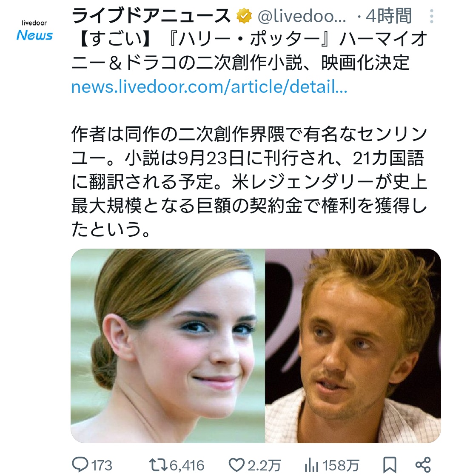This screenshot has height=476, width=450.
Task: Open the livedoor News profile avatar
Action: pyautogui.click(x=34, y=31)
